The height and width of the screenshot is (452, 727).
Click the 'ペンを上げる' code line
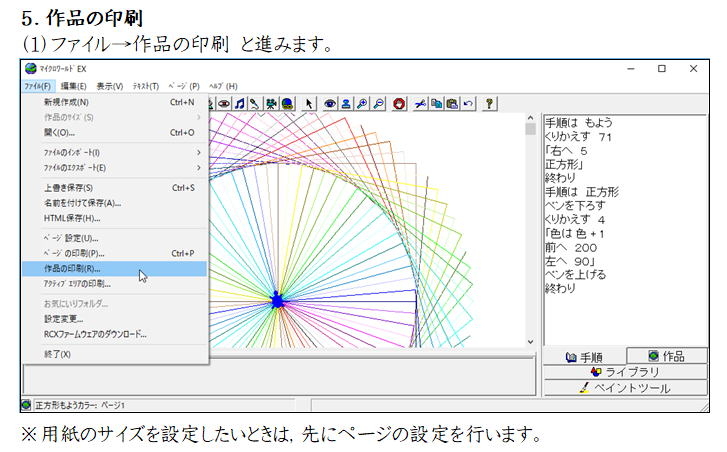[x=575, y=274]
